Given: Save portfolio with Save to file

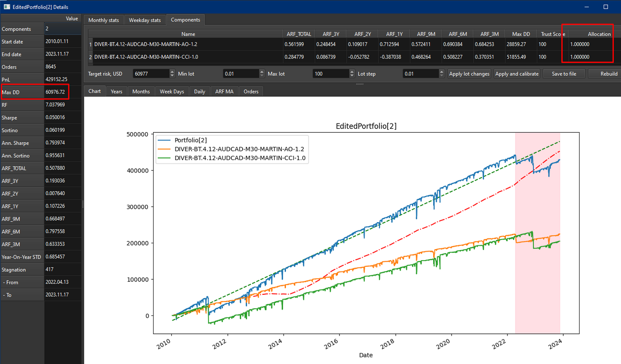Looking at the screenshot, I should coord(564,74).
